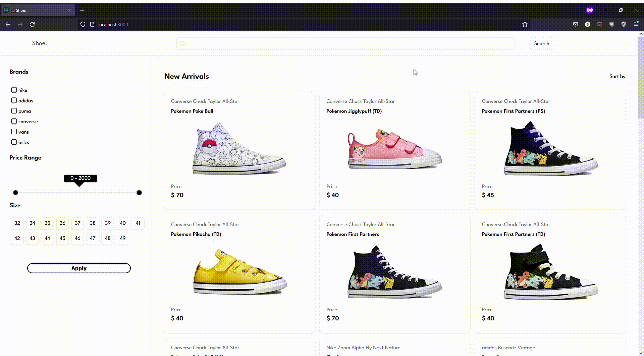Viewport: 644px width, 356px height.
Task: Open the Sort by dropdown
Action: 617,76
